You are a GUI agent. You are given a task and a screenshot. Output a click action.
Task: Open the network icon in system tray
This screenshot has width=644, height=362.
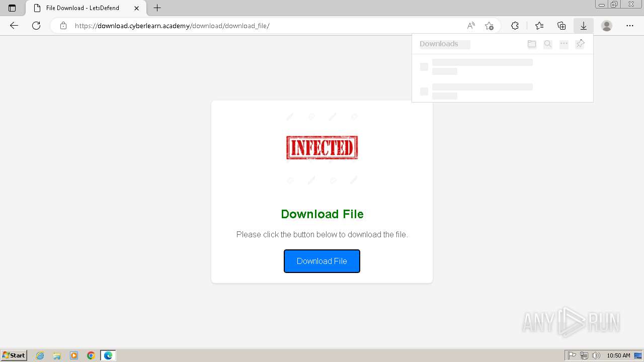584,355
